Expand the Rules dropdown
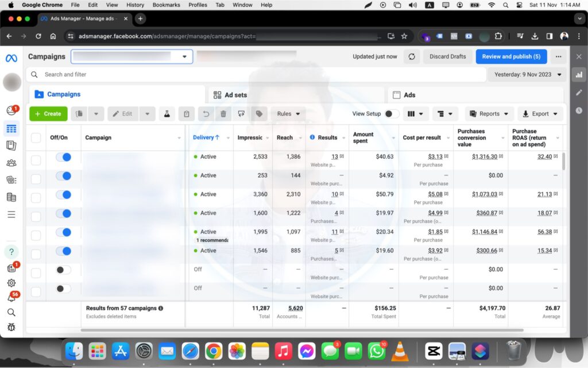Image resolution: width=588 pixels, height=368 pixels. [288, 114]
